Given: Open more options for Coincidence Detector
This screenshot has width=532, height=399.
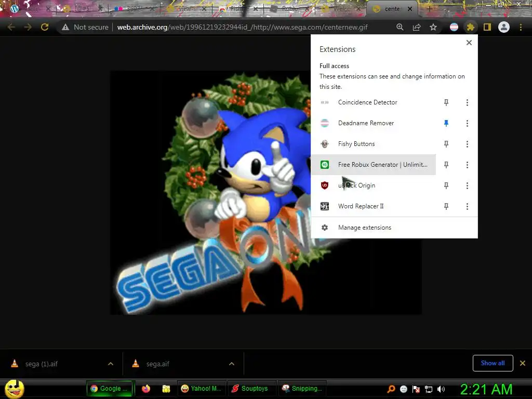Looking at the screenshot, I should [467, 102].
